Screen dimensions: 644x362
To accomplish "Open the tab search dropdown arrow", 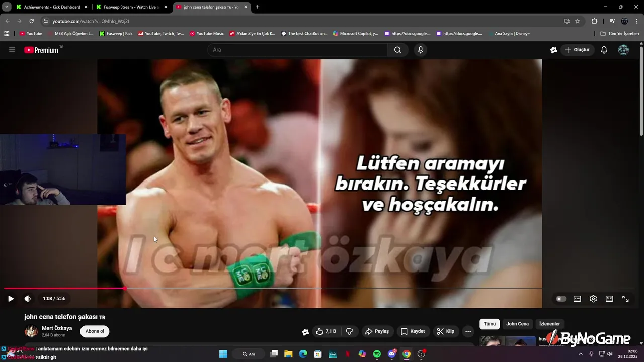I will point(7,7).
